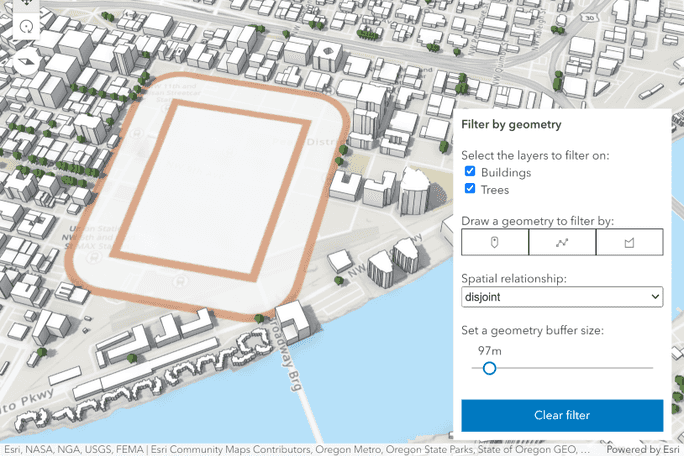
Task: Choose the point geometry draw tool
Action: [494, 242]
